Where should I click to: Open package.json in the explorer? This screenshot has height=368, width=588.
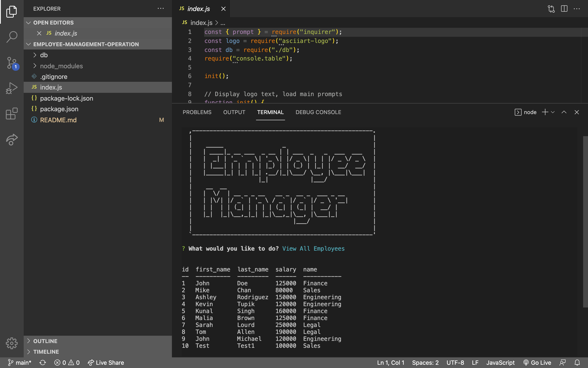98,109
